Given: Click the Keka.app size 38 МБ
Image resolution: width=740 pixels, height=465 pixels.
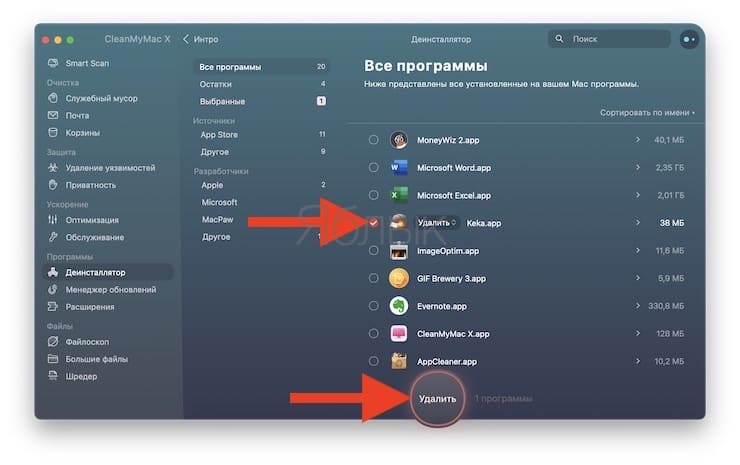Looking at the screenshot, I should tap(672, 222).
